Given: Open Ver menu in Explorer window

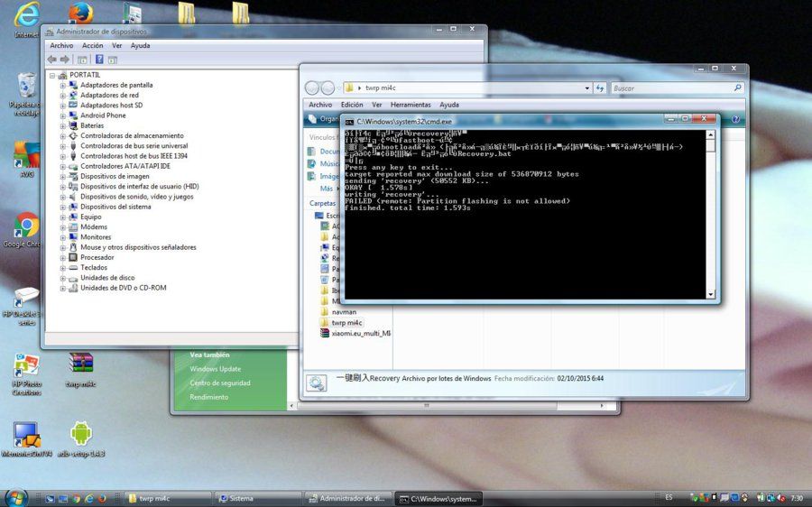Looking at the screenshot, I should coord(376,105).
